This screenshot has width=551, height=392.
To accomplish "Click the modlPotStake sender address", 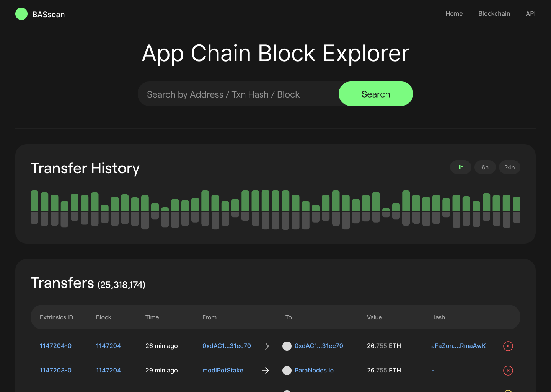I will coord(223,371).
